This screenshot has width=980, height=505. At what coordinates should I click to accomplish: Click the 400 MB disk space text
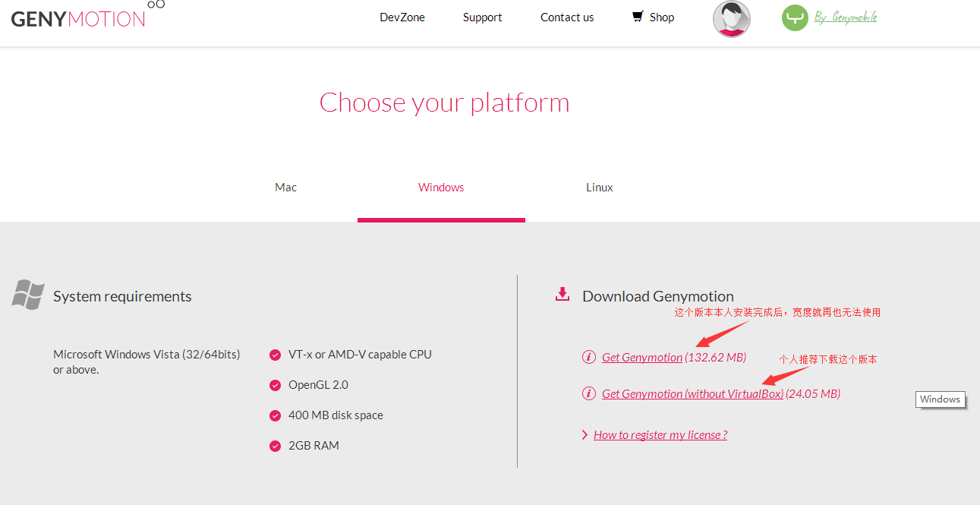pyautogui.click(x=336, y=415)
